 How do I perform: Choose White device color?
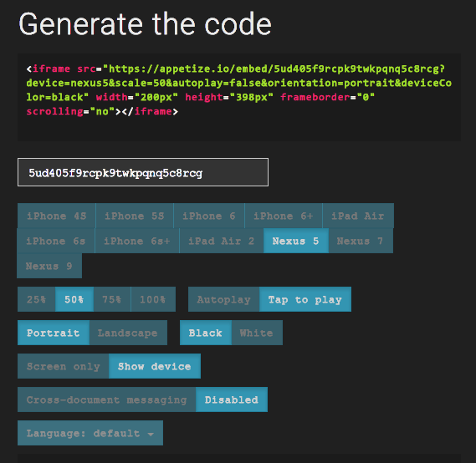click(257, 333)
